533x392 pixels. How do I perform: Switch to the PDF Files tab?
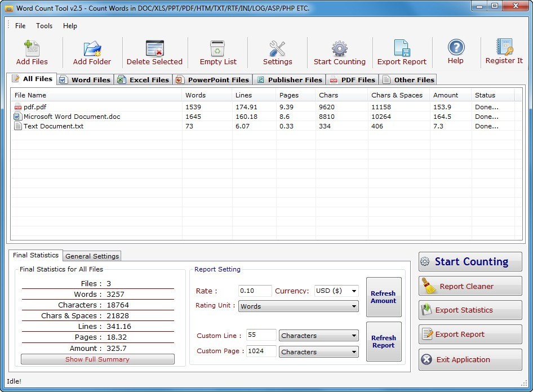353,80
